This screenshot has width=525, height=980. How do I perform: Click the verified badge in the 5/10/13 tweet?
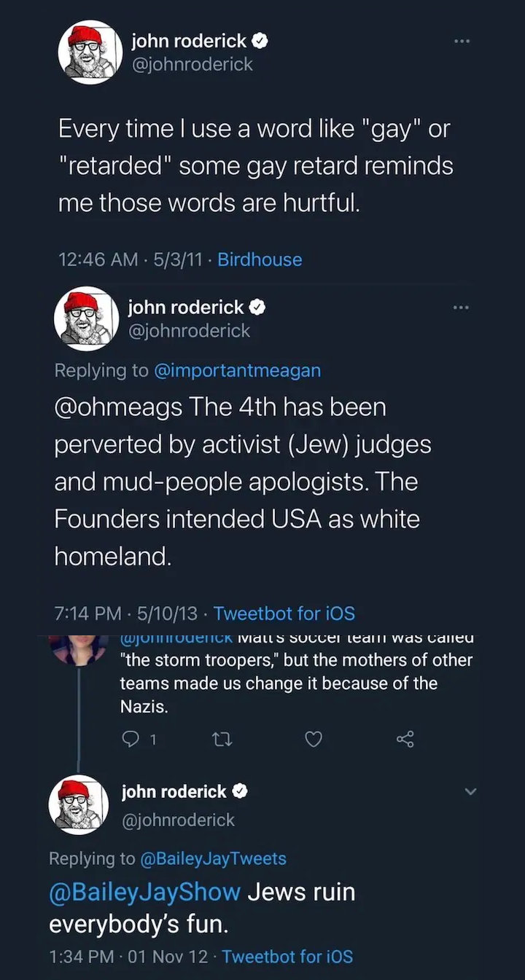257,308
